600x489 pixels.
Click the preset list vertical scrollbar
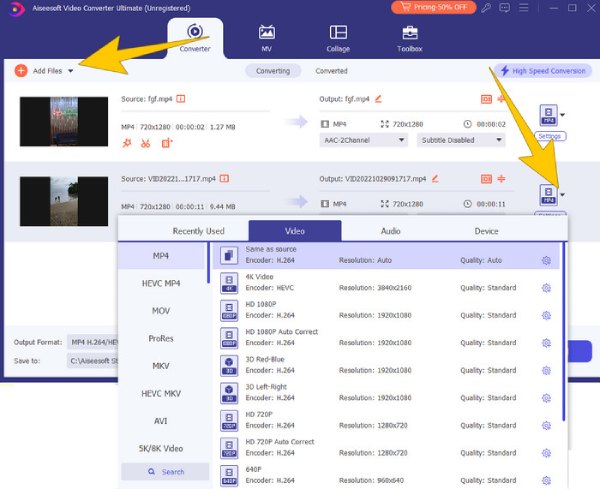tap(564, 331)
